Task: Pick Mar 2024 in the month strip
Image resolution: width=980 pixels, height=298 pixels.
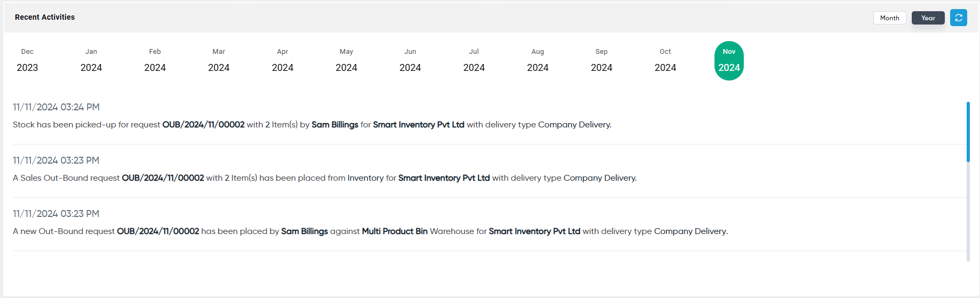Action: (219, 60)
